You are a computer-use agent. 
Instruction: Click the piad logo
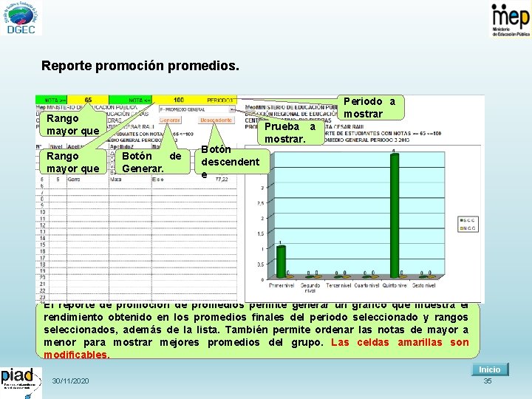click(x=21, y=383)
